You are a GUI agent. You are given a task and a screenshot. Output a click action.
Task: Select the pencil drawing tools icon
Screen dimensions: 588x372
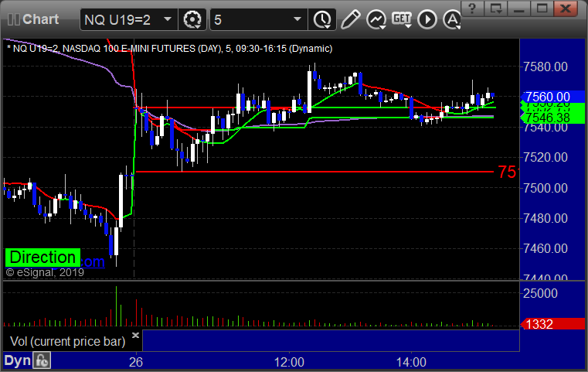[x=350, y=19]
